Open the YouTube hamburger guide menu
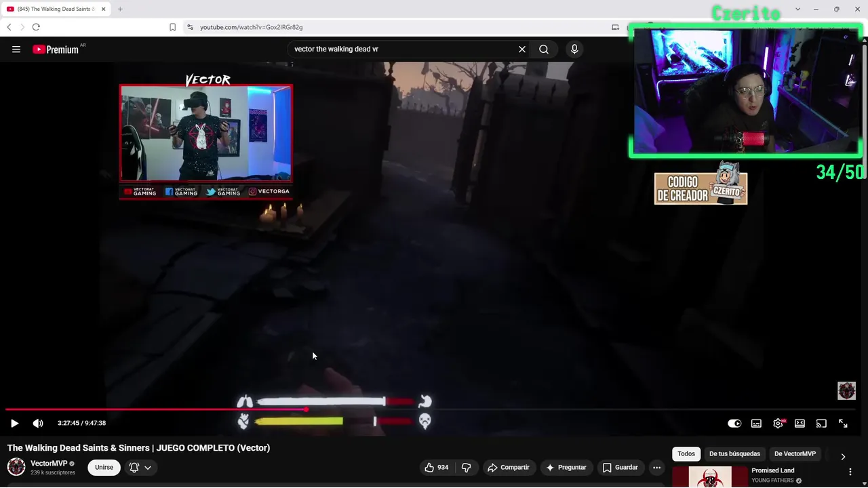 click(16, 49)
